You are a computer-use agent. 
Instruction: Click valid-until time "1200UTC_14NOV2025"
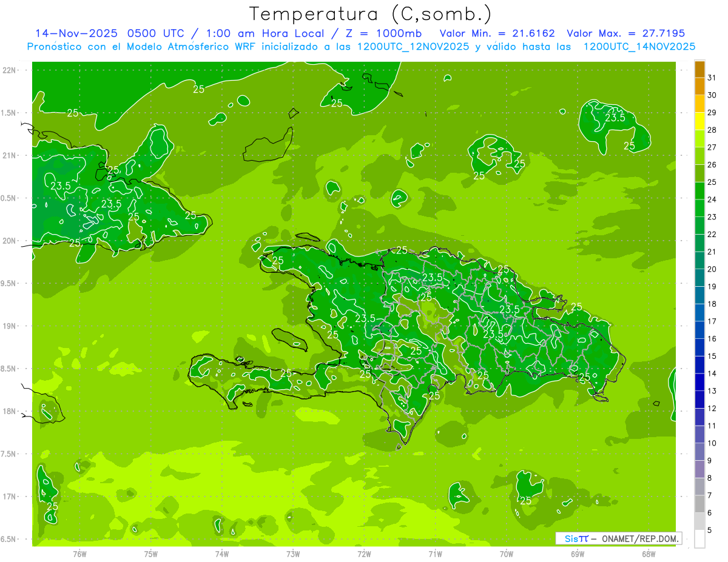coord(639,47)
